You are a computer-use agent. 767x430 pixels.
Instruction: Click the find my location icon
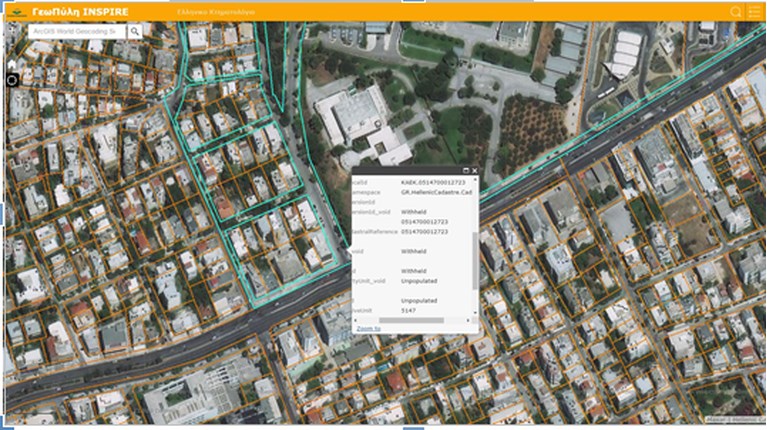pos(12,79)
